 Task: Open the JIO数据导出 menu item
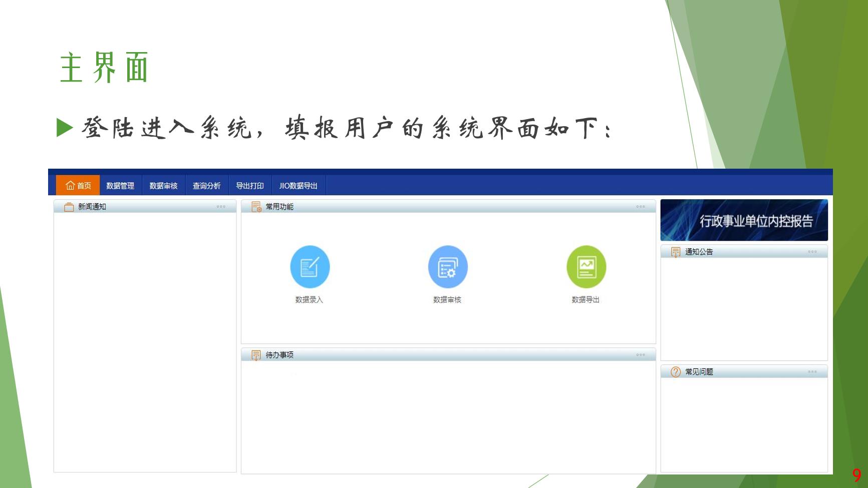pyautogui.click(x=298, y=186)
